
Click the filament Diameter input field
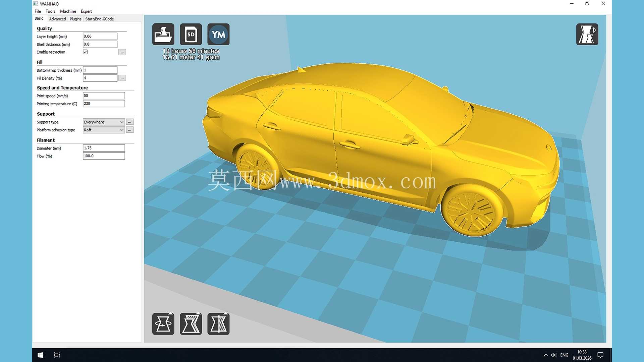pos(104,148)
